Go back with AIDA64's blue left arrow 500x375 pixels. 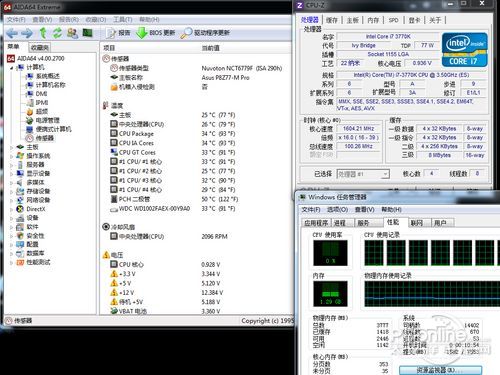pos(12,33)
